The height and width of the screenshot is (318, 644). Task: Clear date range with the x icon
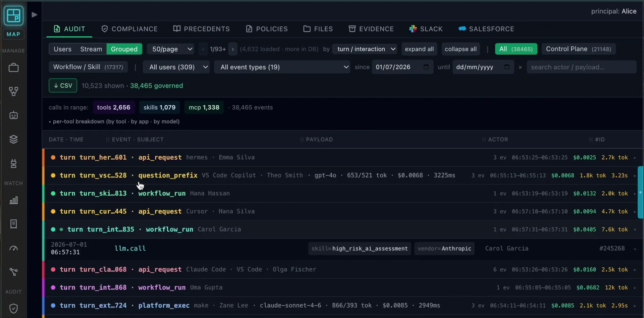click(x=520, y=67)
